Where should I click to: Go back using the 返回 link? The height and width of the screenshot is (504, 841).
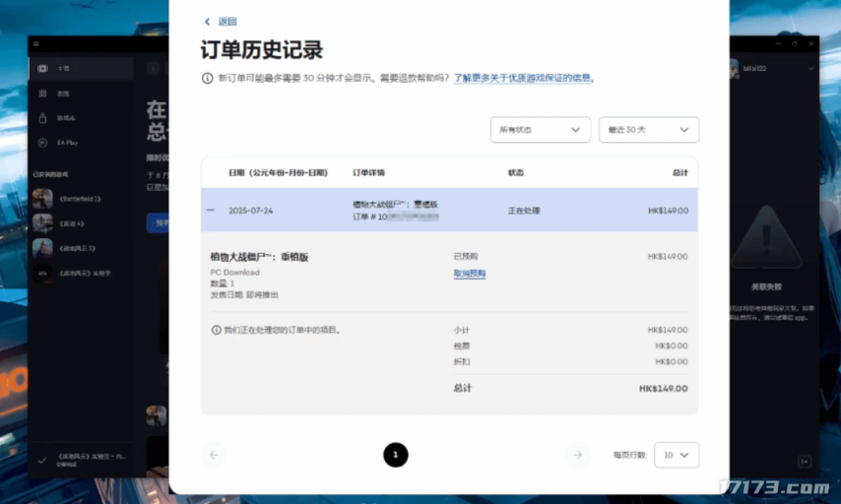coord(221,22)
